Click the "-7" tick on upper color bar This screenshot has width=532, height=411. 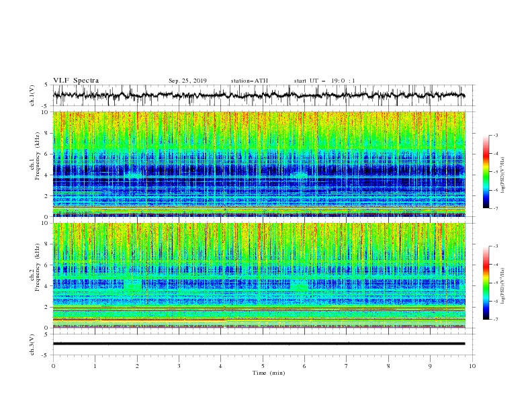[x=495, y=208]
